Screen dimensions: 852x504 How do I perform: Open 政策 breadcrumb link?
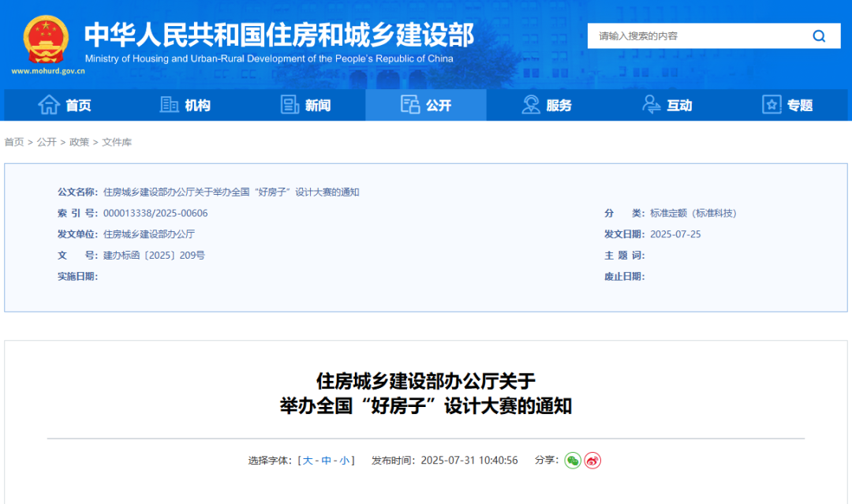click(x=79, y=142)
